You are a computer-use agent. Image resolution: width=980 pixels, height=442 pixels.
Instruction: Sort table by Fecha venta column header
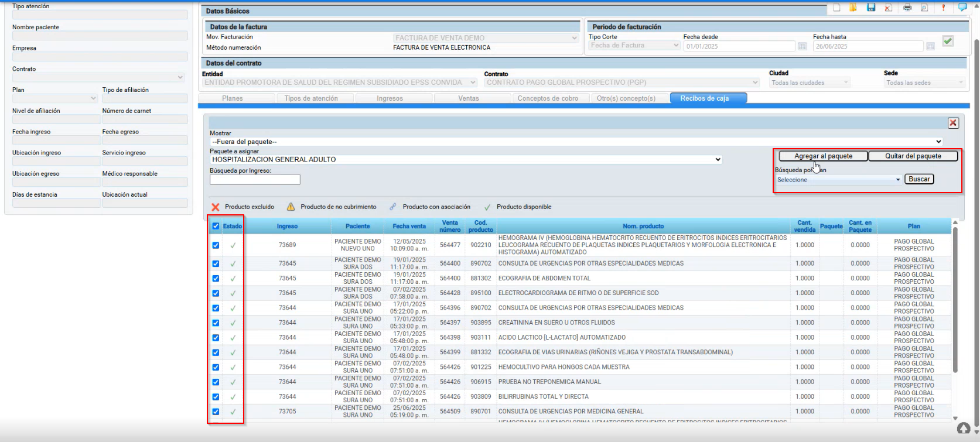(409, 226)
